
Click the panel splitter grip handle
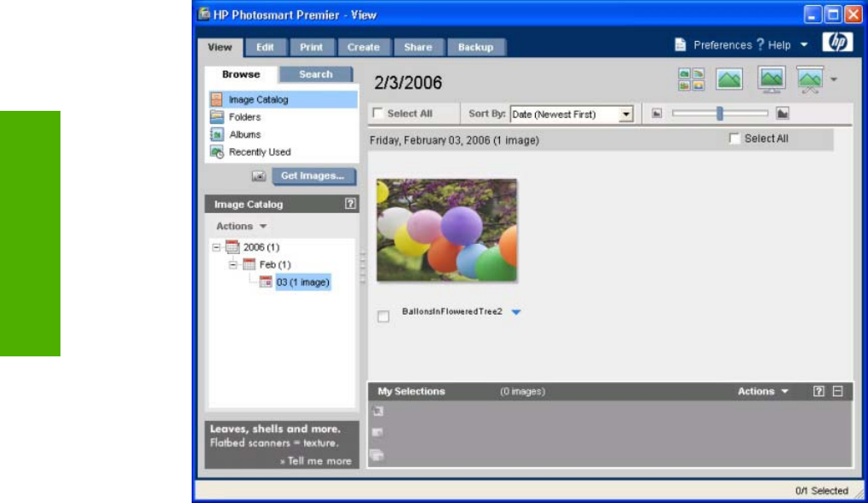[363, 268]
